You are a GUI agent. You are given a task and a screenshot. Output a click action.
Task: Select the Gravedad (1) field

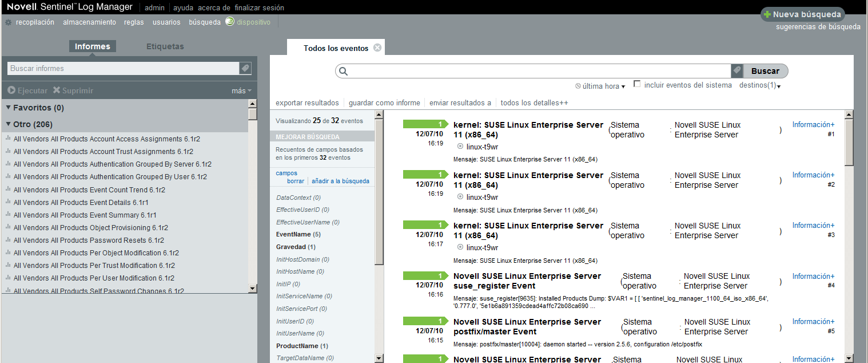click(296, 247)
